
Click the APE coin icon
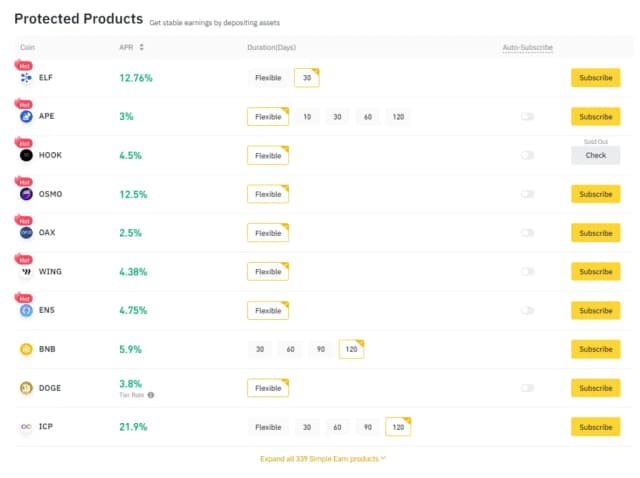(26, 117)
